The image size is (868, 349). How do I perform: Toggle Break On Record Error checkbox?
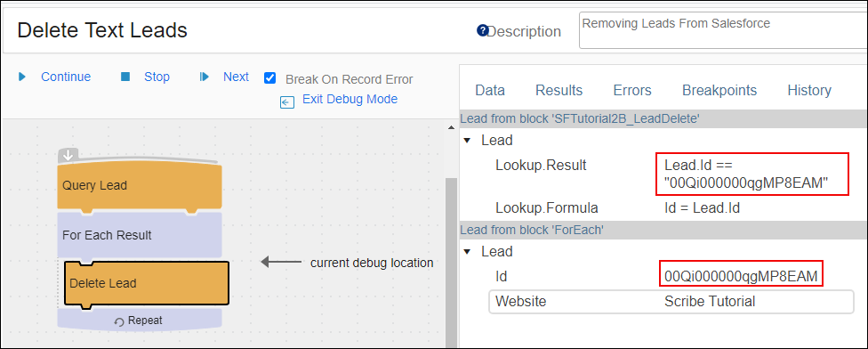[269, 78]
